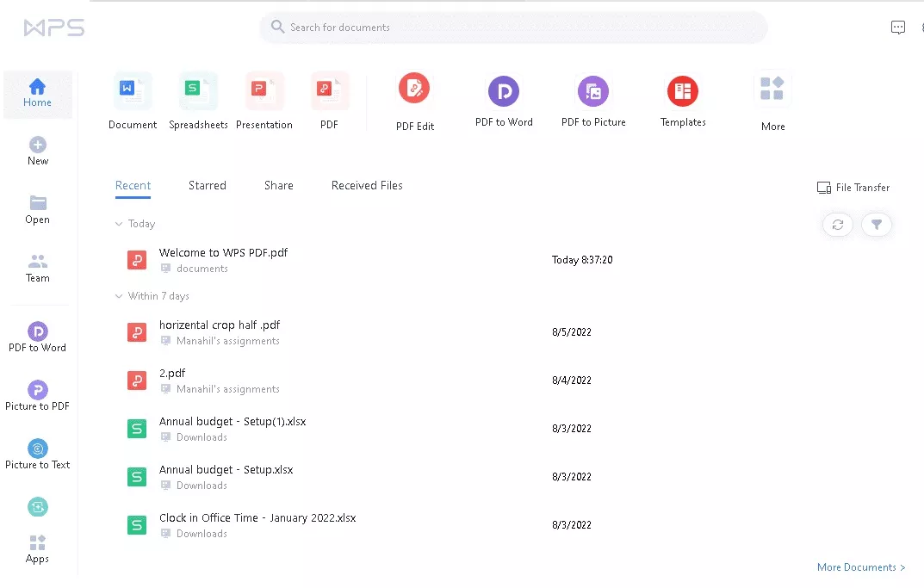
Task: Click the Today 8:37:20 timestamp
Action: pos(582,260)
